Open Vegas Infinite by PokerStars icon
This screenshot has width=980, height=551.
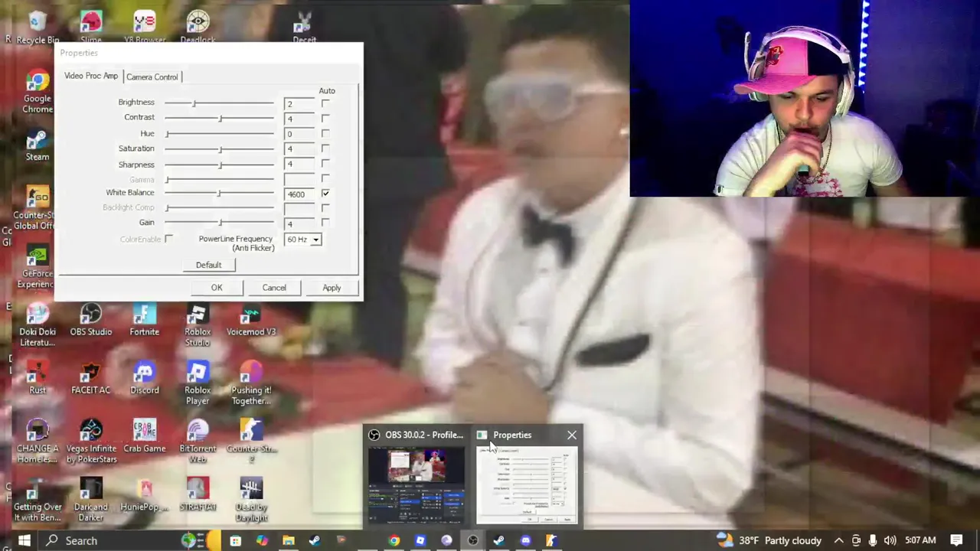pos(90,442)
